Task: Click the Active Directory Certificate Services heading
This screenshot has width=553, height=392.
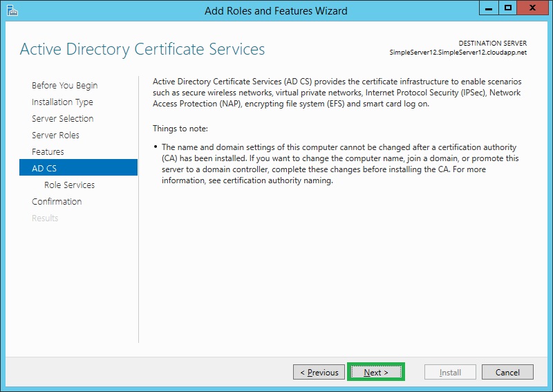Action: pos(142,49)
